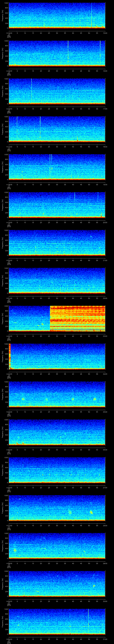Screen dimensions: 114x644
Task: Click the '16:00' end time label
Action: point(105,71)
